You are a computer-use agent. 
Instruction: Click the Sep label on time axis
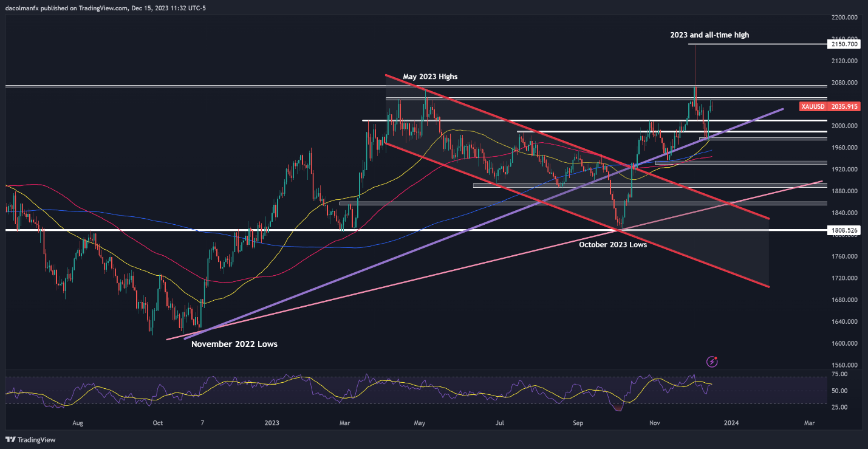578,422
